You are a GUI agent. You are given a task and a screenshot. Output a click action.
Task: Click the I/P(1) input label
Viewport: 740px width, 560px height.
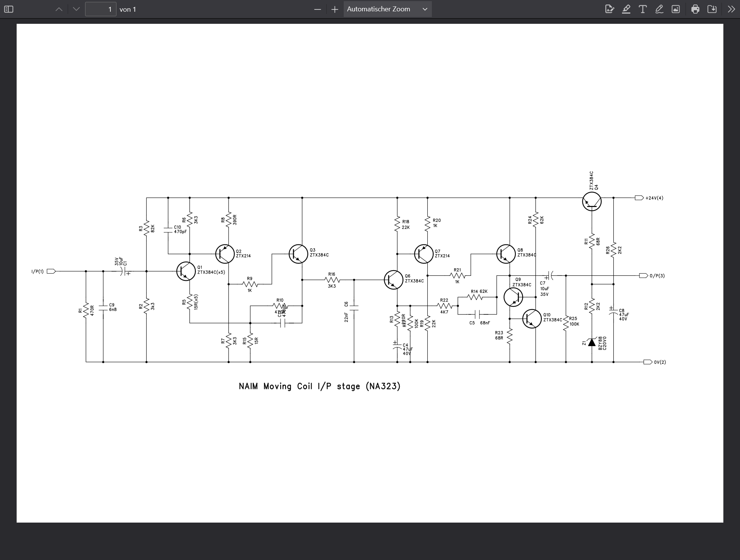37,271
